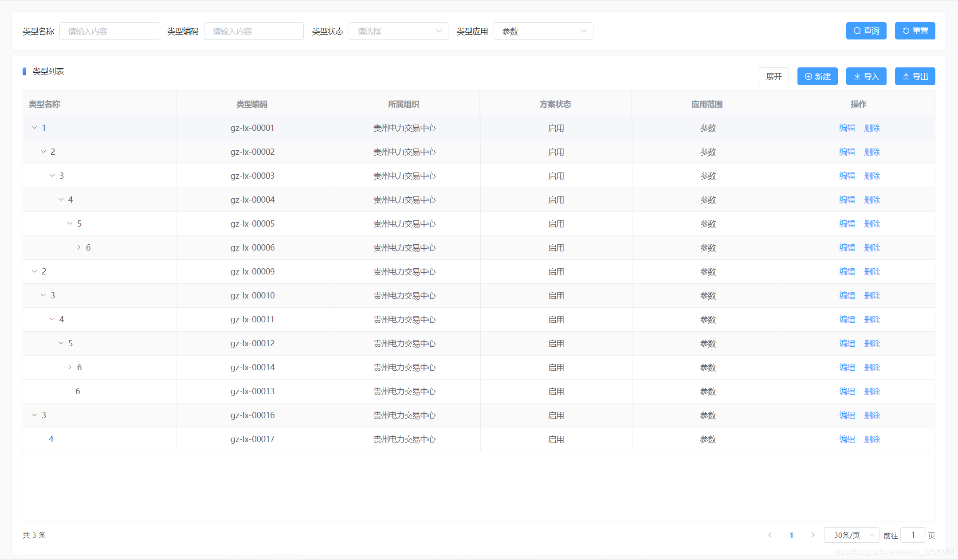Click the 导入 import button
The image size is (958, 560).
click(x=866, y=76)
